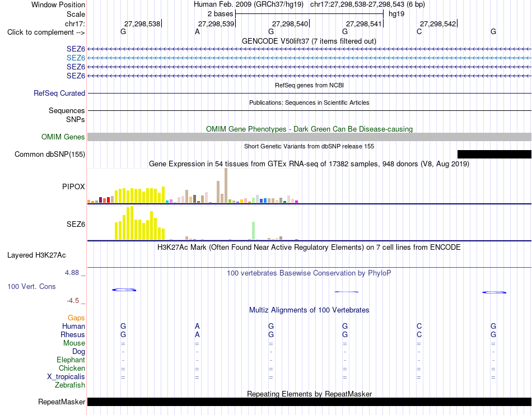Click base A in the complement sequence row

tap(197, 32)
